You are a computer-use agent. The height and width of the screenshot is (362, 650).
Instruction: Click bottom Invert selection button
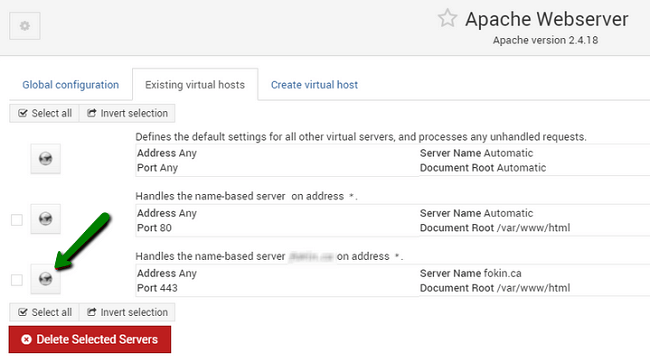point(127,312)
